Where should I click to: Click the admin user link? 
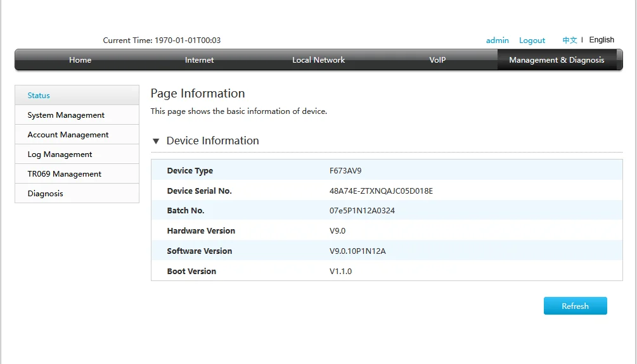tap(497, 41)
